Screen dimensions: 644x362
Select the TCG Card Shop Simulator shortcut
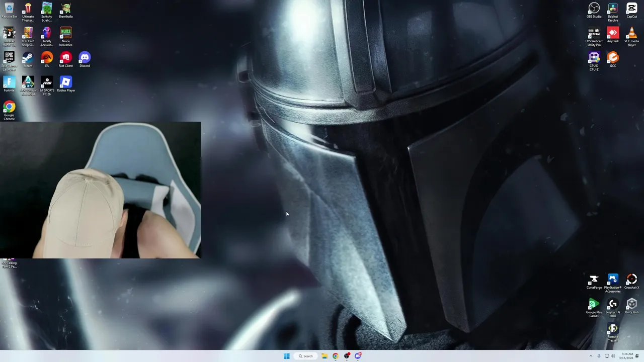pos(28,37)
